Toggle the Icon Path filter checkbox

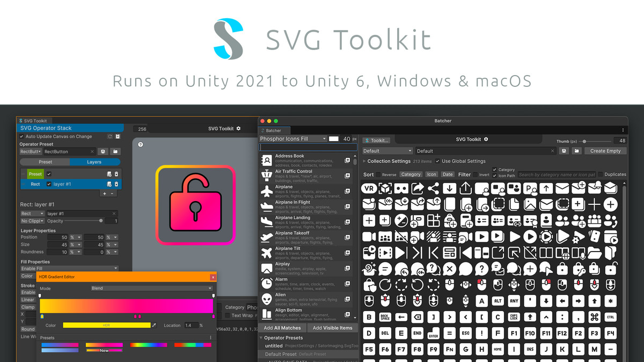(x=495, y=175)
